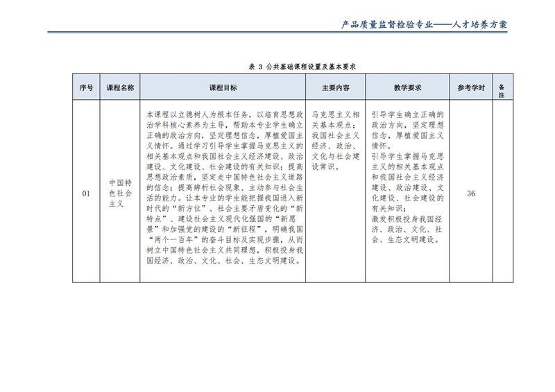The height and width of the screenshot is (392, 555).
Task: Select the 序号 column header
Action: click(x=86, y=88)
